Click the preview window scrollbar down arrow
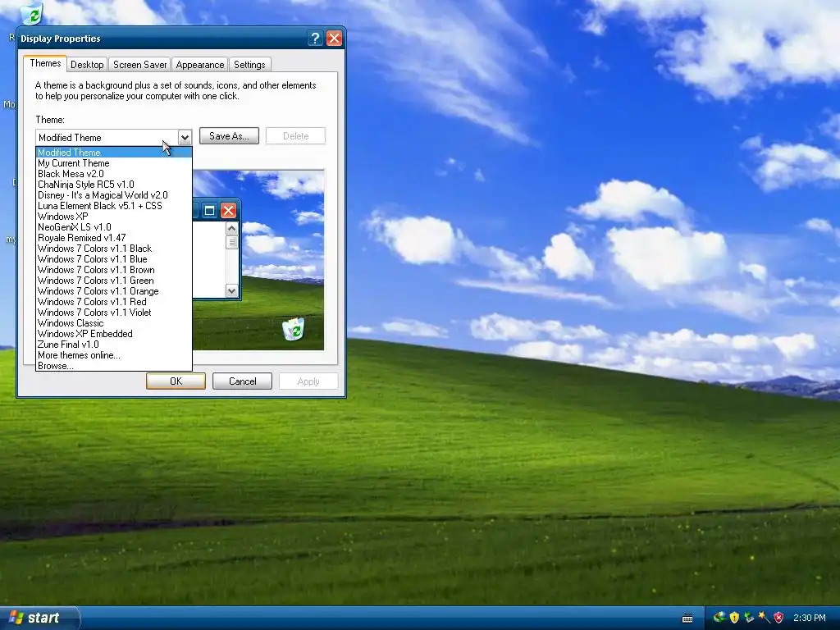Viewport: 840px width, 630px height. (x=231, y=291)
